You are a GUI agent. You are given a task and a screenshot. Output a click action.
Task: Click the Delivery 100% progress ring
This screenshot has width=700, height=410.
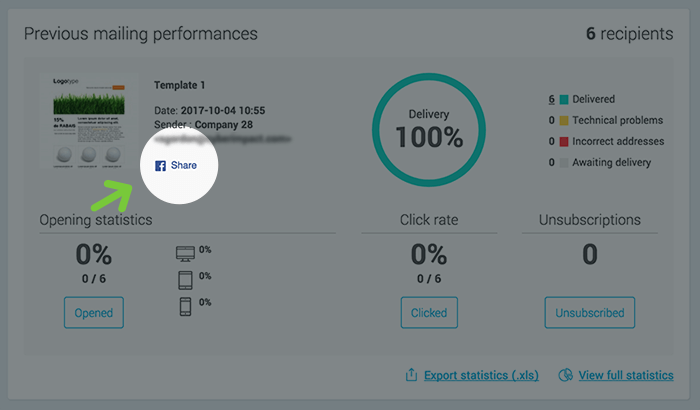pos(430,129)
